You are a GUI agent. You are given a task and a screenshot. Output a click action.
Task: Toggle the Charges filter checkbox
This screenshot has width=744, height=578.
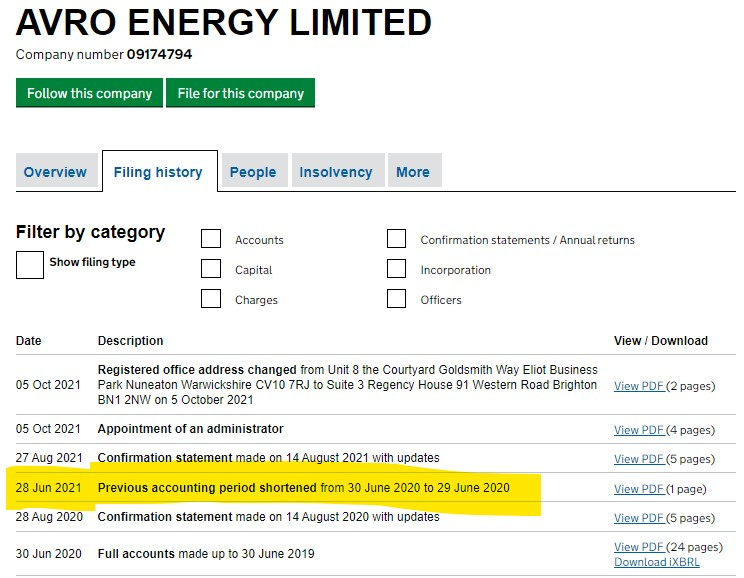(x=211, y=299)
